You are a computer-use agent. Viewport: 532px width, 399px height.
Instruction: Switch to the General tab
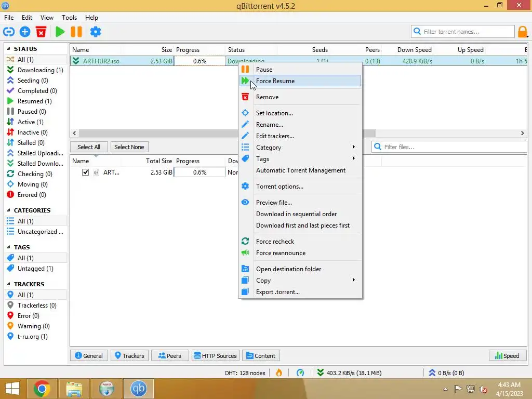(x=89, y=355)
